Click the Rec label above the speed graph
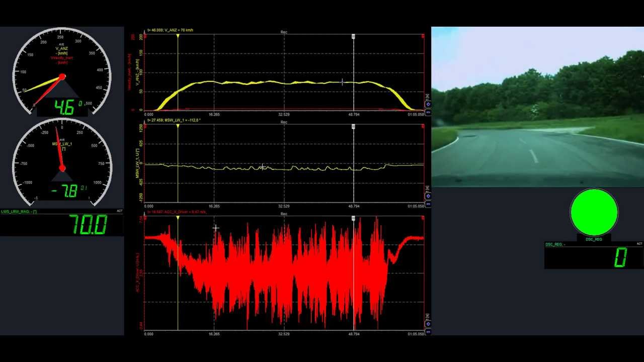644x362 pixels. click(x=284, y=32)
